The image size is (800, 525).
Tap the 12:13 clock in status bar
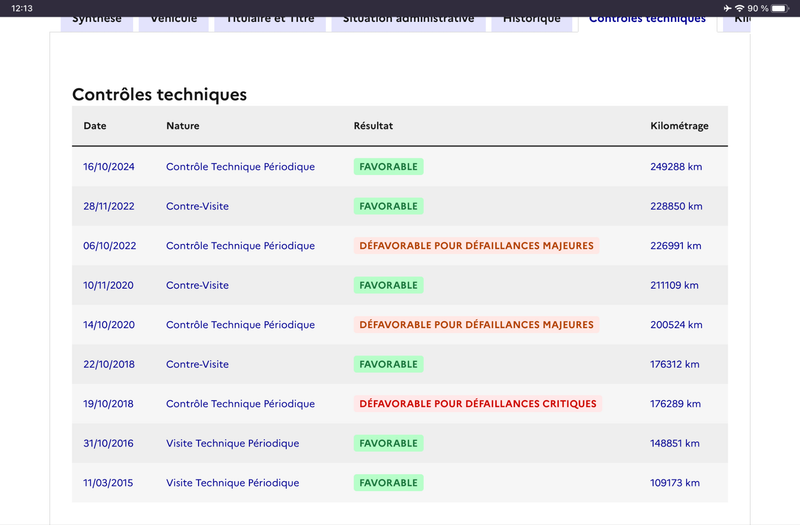pos(22,8)
